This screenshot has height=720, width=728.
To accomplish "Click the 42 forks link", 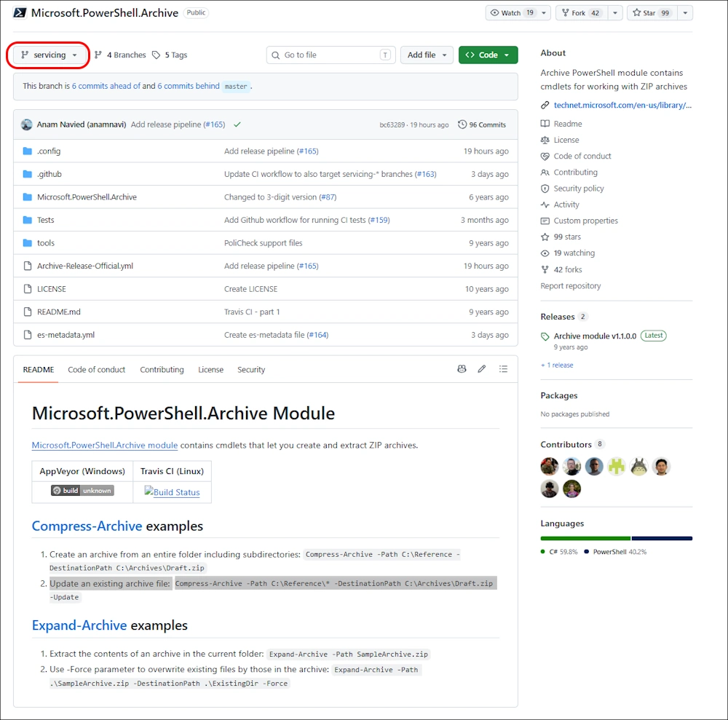I will point(561,269).
